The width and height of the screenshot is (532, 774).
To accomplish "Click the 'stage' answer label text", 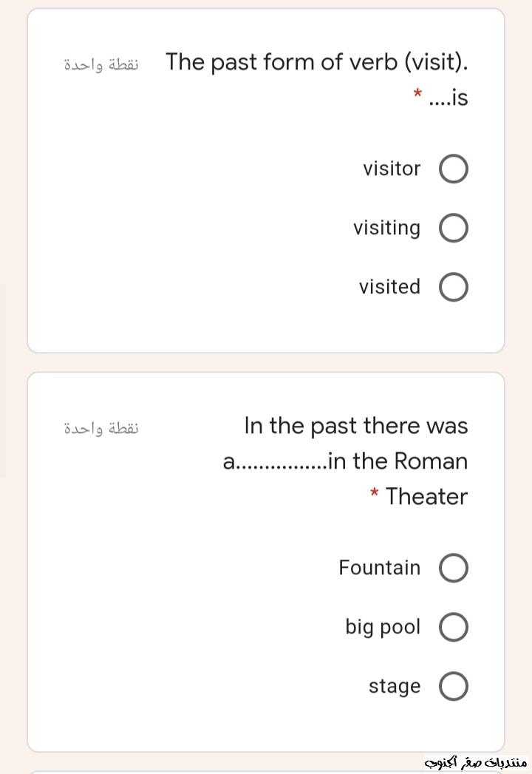I will [395, 686].
